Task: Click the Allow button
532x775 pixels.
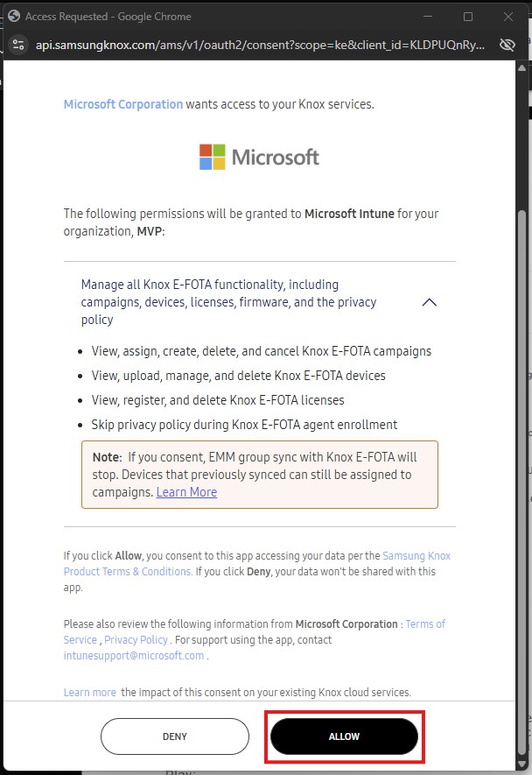Action: pyautogui.click(x=344, y=736)
